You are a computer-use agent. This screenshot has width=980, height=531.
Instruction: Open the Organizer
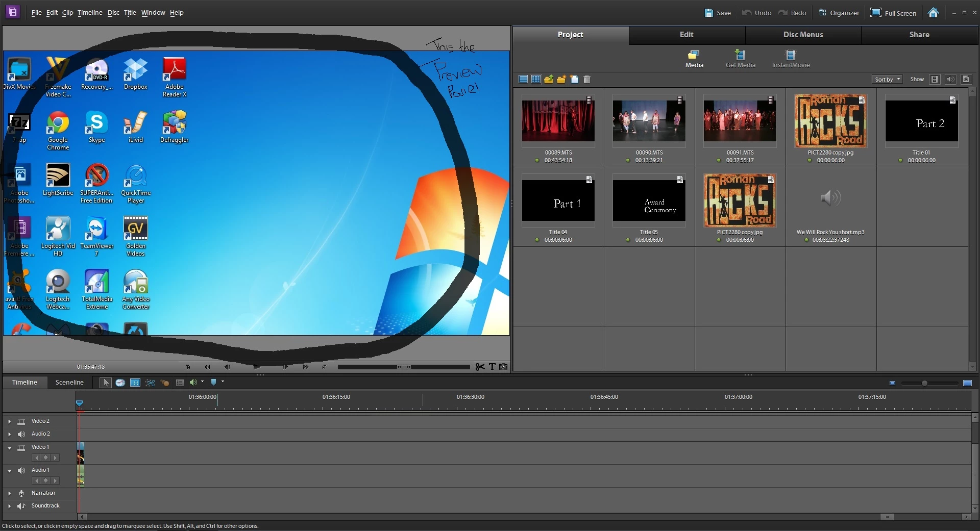pos(839,13)
